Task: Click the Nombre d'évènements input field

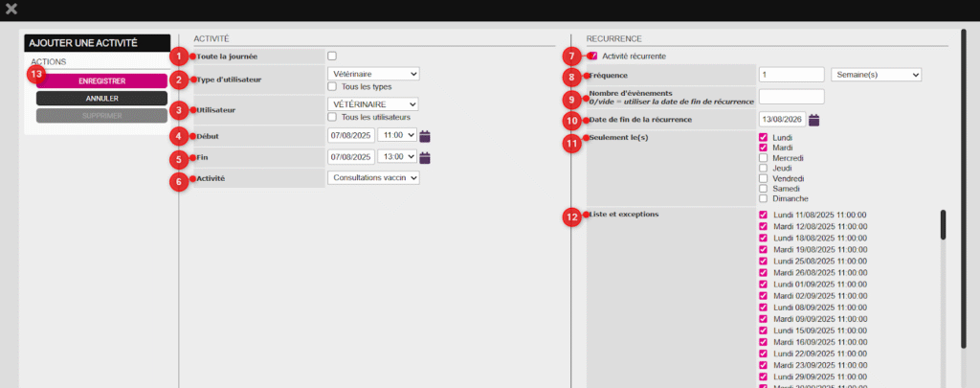Action: pos(791,96)
